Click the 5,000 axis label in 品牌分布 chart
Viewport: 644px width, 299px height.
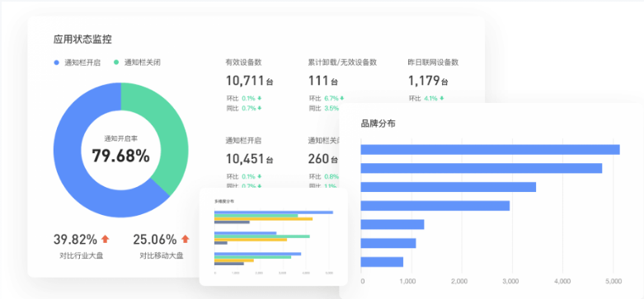coord(613,282)
